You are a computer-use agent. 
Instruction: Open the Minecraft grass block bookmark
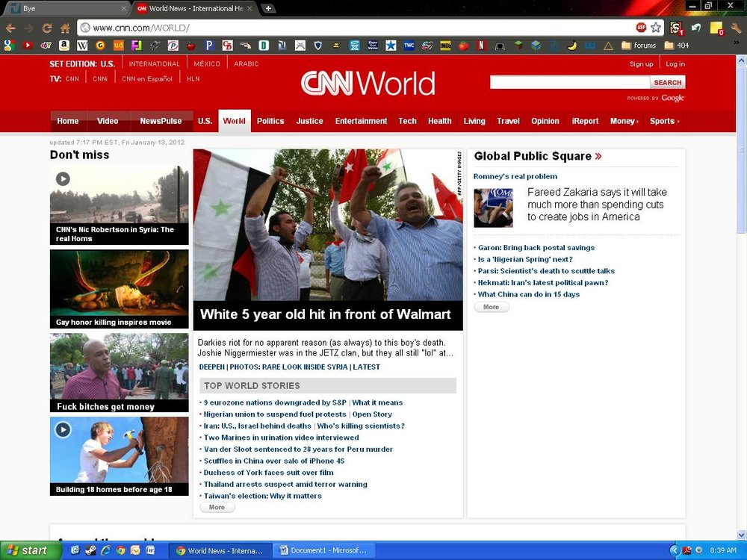point(518,46)
